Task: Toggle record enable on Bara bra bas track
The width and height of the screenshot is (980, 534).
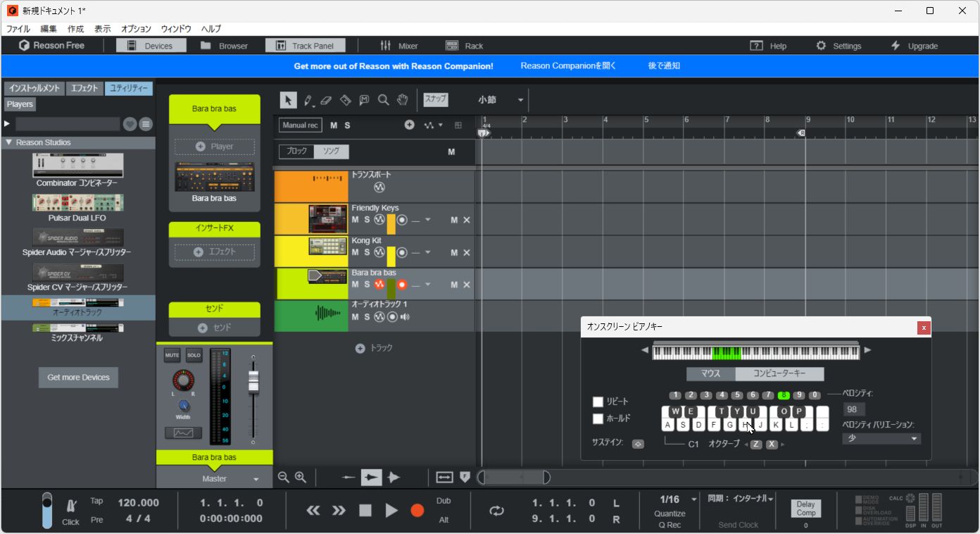Action: (402, 285)
